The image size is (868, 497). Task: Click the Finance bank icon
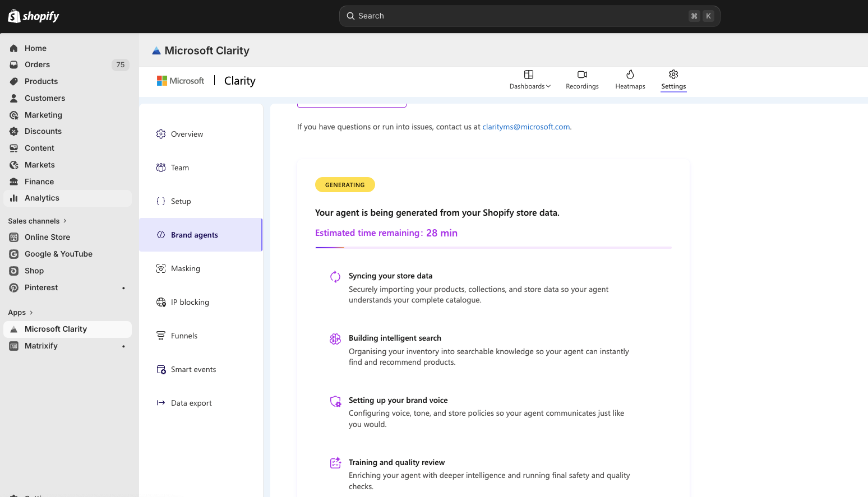tap(14, 182)
